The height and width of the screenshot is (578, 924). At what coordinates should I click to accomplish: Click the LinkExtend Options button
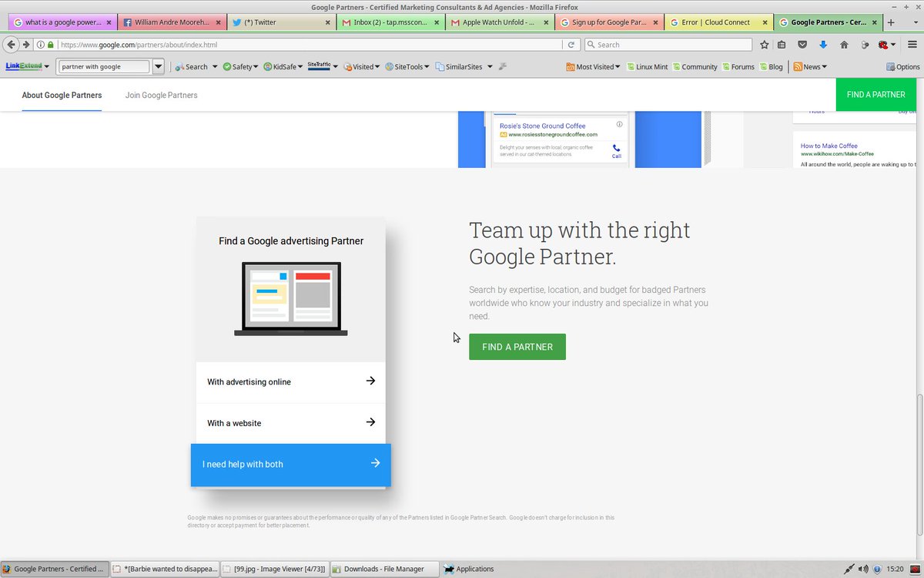pos(903,66)
